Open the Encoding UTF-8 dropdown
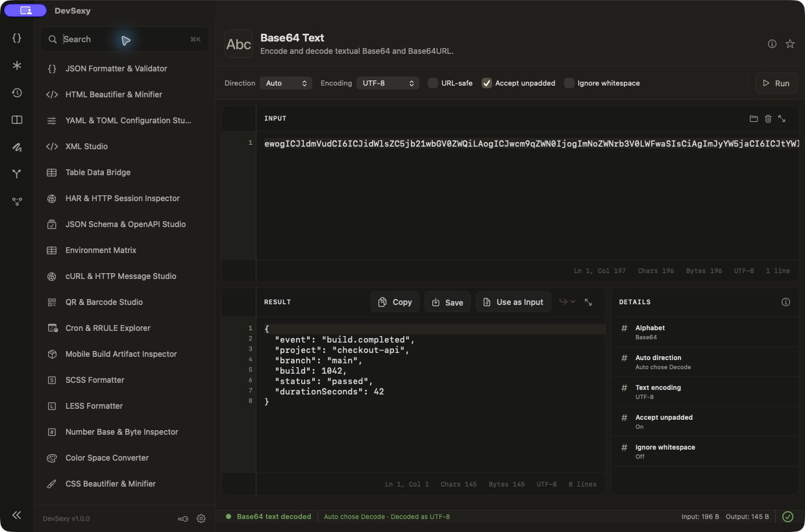Viewport: 805px width, 532px height. [388, 83]
